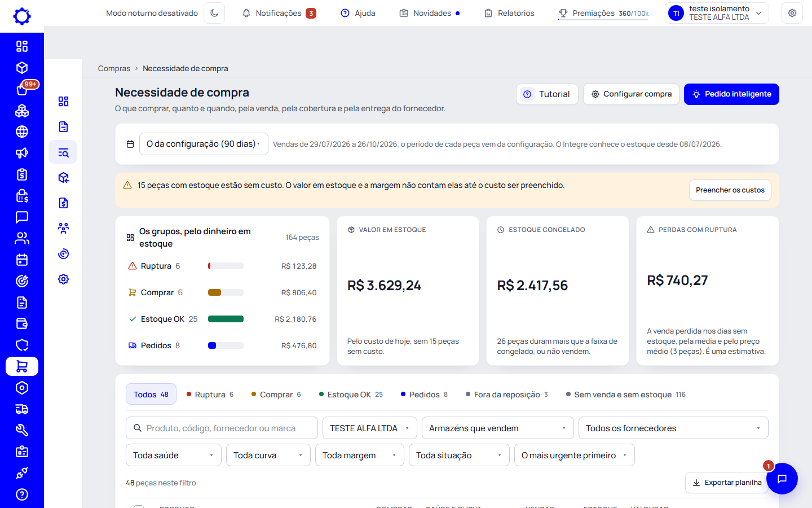Open the document-with-dollar icon in purchases submenu
This screenshot has width=812, height=508.
pyautogui.click(x=63, y=203)
